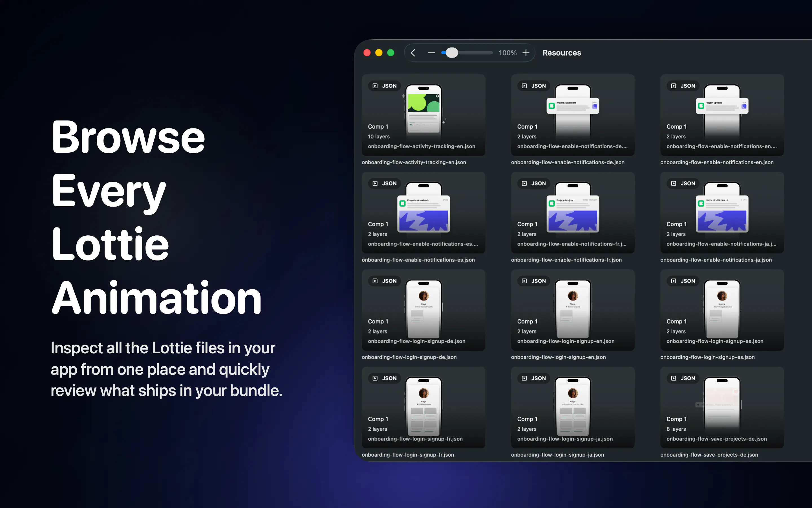Select caption onboarding-flow-activity-tracking-en.json below card
The image size is (812, 508).
(x=414, y=162)
